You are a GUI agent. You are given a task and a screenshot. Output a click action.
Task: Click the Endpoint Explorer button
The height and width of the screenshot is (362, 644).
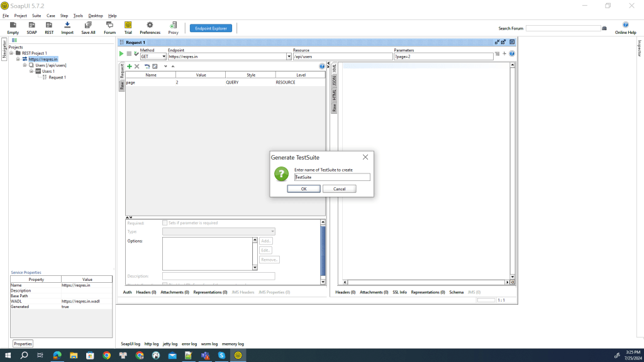coord(211,28)
